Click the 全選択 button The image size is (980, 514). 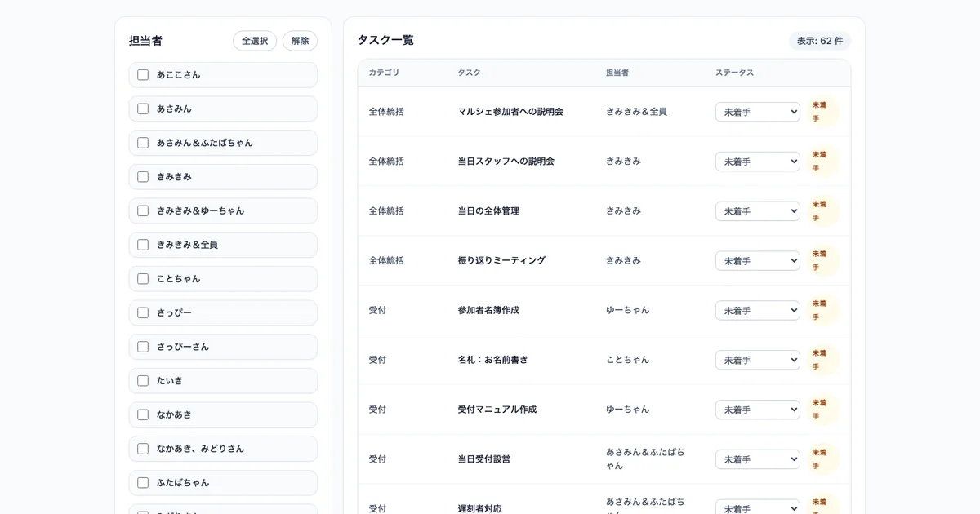point(255,40)
